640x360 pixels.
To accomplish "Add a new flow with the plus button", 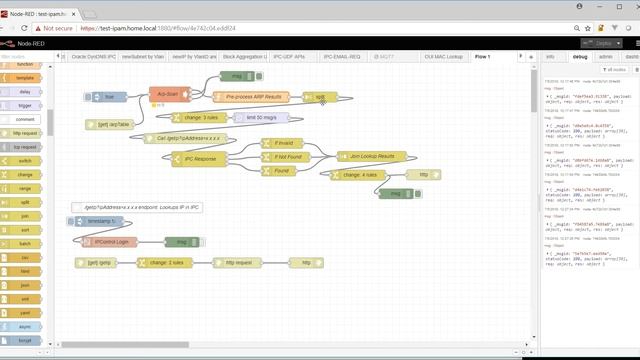I will pos(531,57).
